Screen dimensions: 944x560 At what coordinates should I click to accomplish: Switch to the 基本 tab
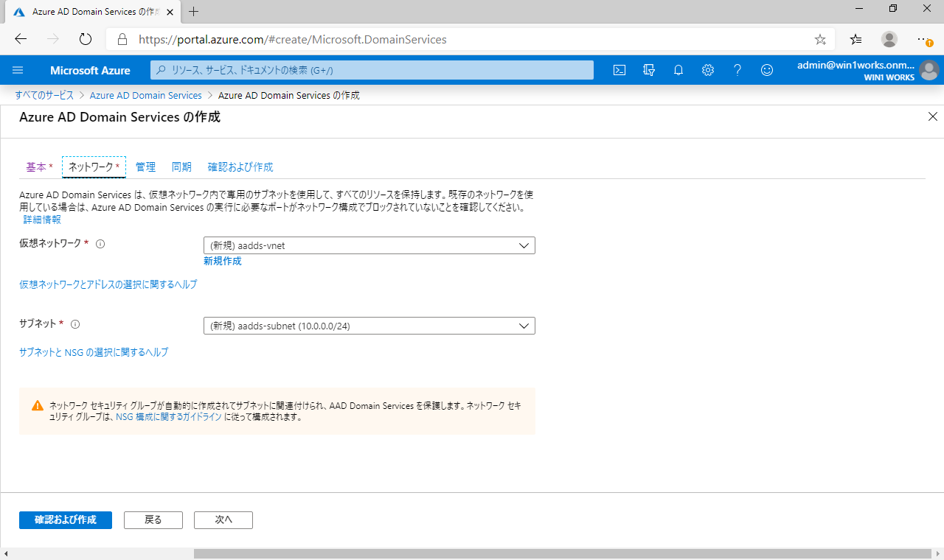[39, 167]
